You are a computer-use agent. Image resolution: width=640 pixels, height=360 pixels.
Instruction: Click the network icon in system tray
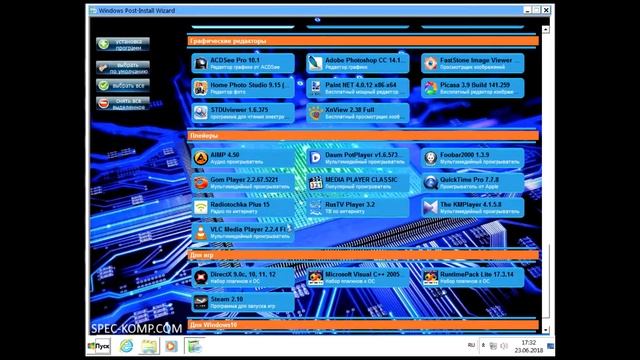pyautogui.click(x=493, y=346)
